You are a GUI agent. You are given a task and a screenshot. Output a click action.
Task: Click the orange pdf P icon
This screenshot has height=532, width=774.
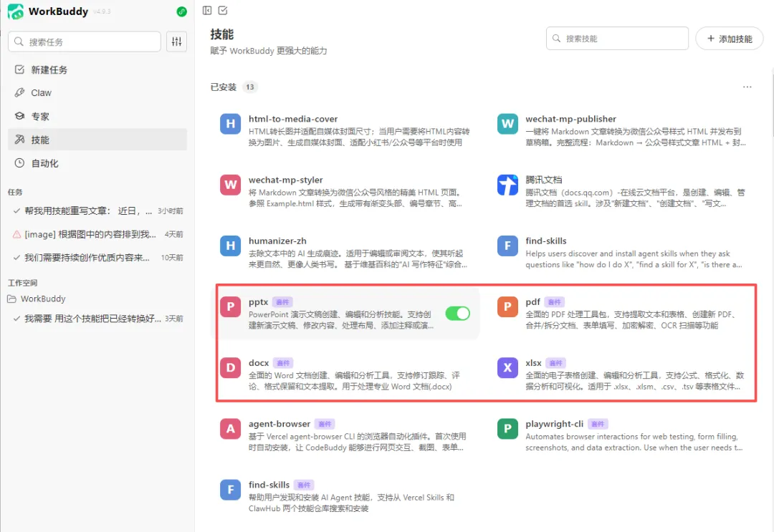[507, 306]
